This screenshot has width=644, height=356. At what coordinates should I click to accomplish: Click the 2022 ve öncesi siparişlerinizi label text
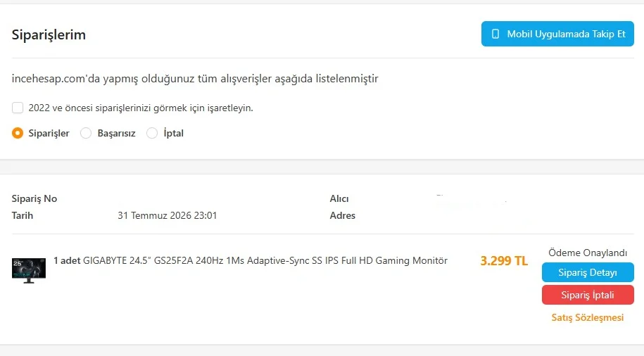pos(141,108)
